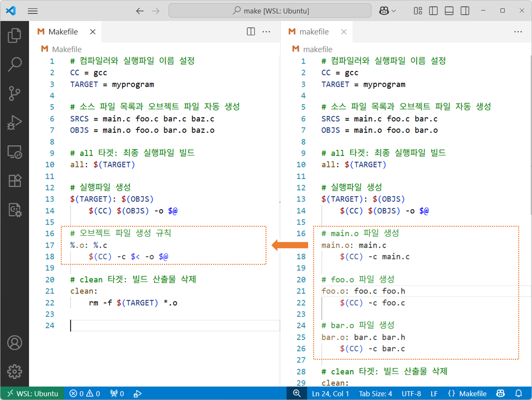Image resolution: width=532 pixels, height=400 pixels.
Task: Click Makefile breadcrumb in left editor
Action: (x=66, y=49)
